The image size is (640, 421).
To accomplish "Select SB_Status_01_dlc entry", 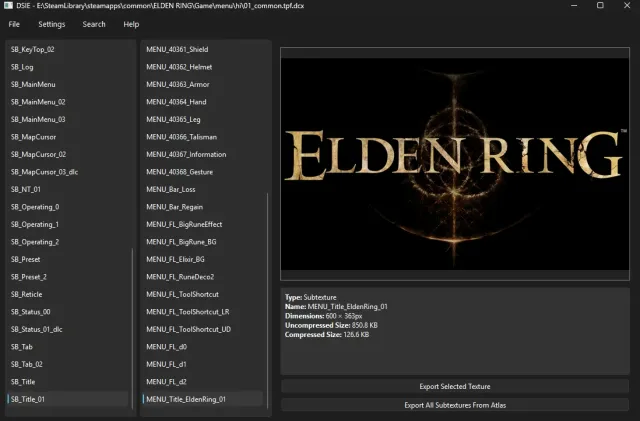I will [x=68, y=330].
